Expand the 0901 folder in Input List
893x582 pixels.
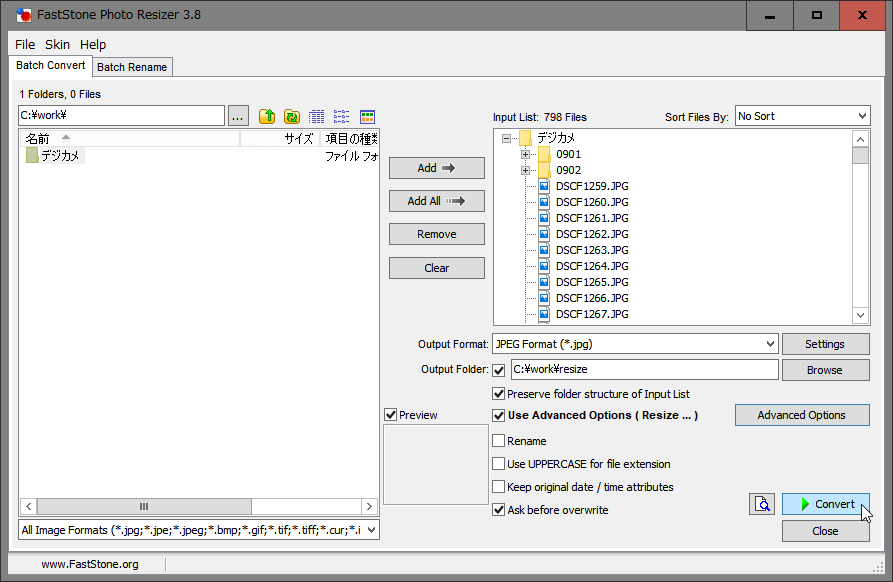coord(525,154)
